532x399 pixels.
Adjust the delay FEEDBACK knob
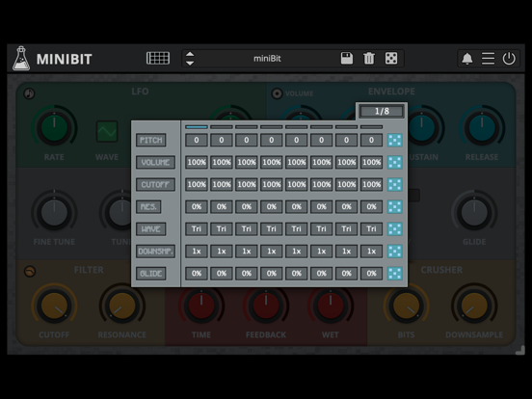266,306
